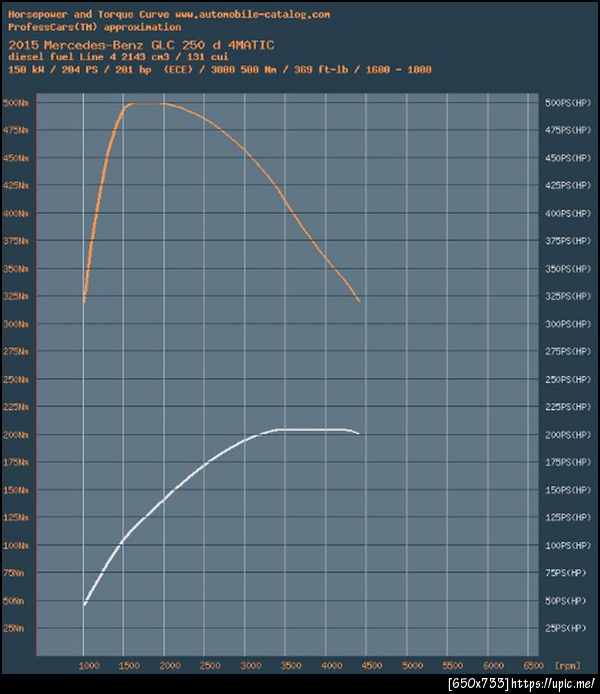Click the '200Nm' left axis label
600x694 pixels.
15,435
